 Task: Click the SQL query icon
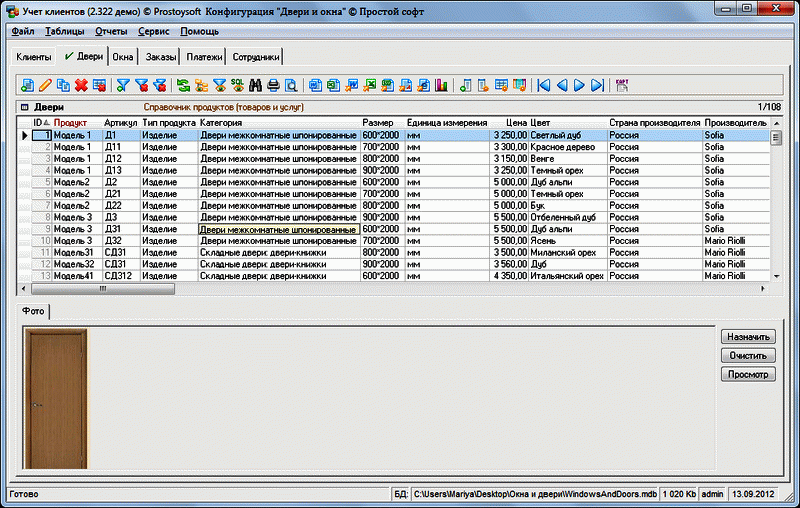237,85
